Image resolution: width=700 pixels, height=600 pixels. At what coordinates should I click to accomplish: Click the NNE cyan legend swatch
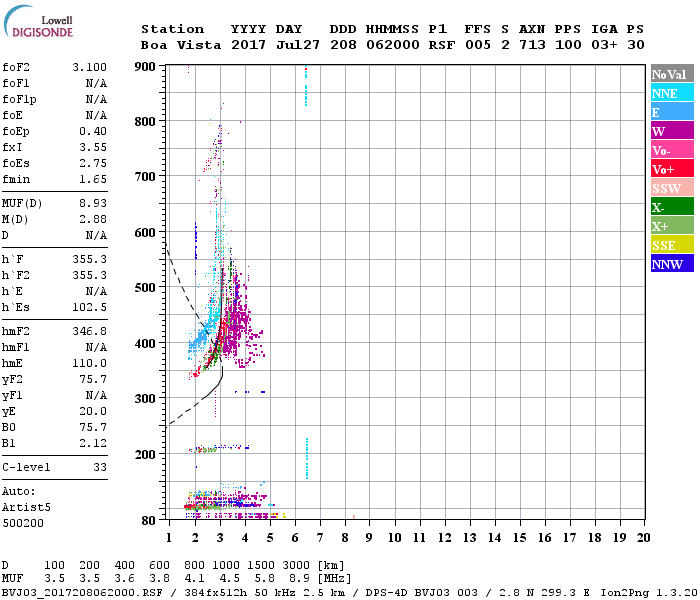point(671,93)
